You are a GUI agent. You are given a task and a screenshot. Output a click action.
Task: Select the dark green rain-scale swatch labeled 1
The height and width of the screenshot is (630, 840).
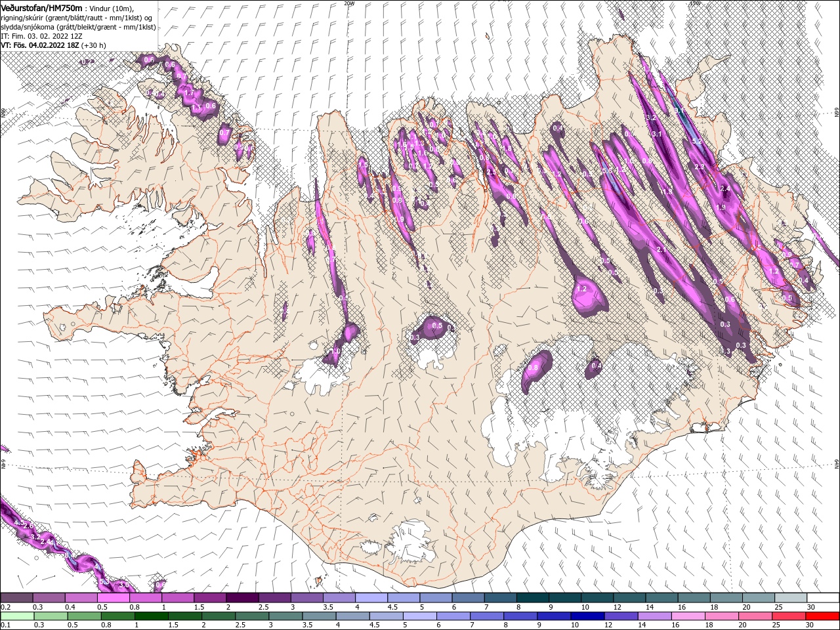click(151, 616)
